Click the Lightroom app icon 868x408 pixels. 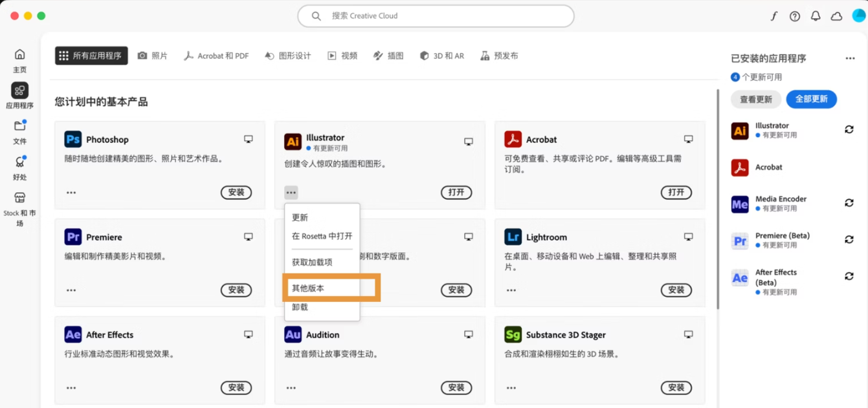(513, 237)
